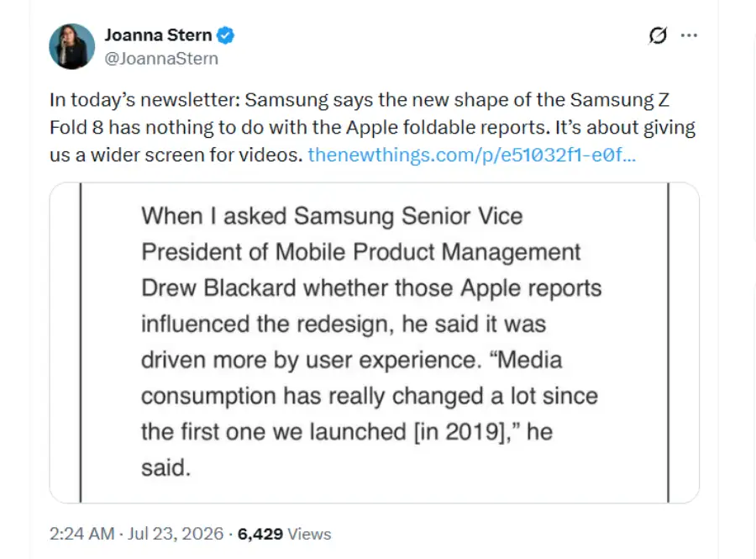Click "wider screen for videos" in the tweet
756x559 pixels.
click(x=197, y=155)
